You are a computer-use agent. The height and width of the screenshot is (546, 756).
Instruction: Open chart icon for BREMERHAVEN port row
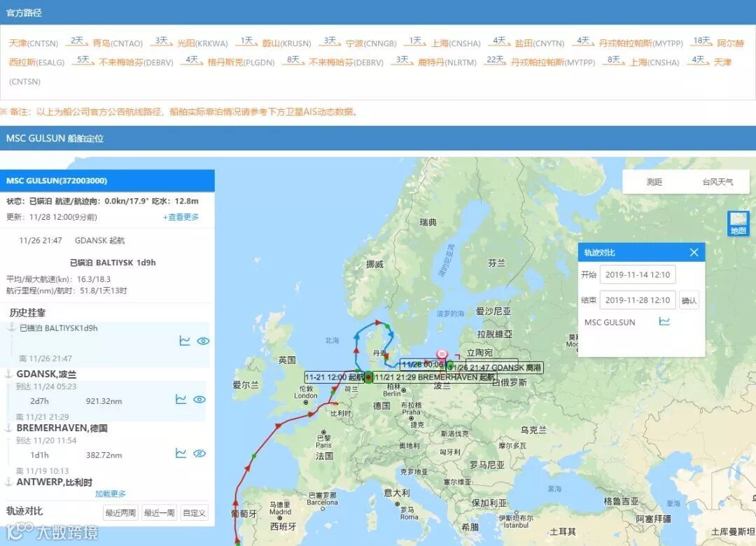[181, 454]
